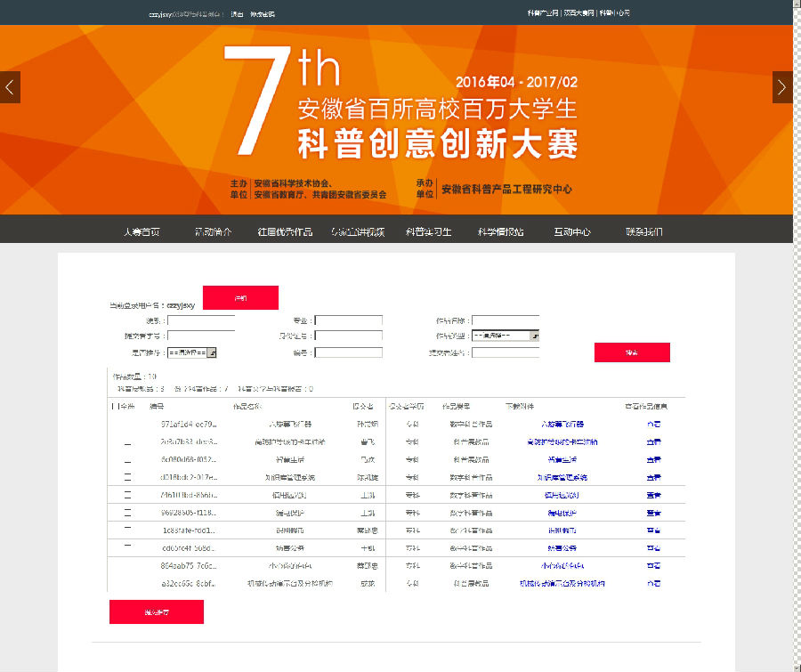Go to previous banner slide arrow
Screen dimensions: 801x672
pos(10,87)
